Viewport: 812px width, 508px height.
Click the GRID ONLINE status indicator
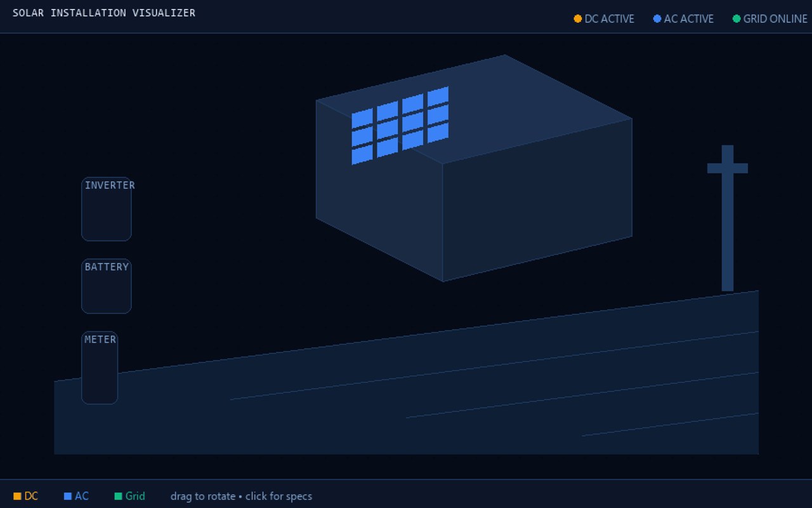click(x=769, y=19)
